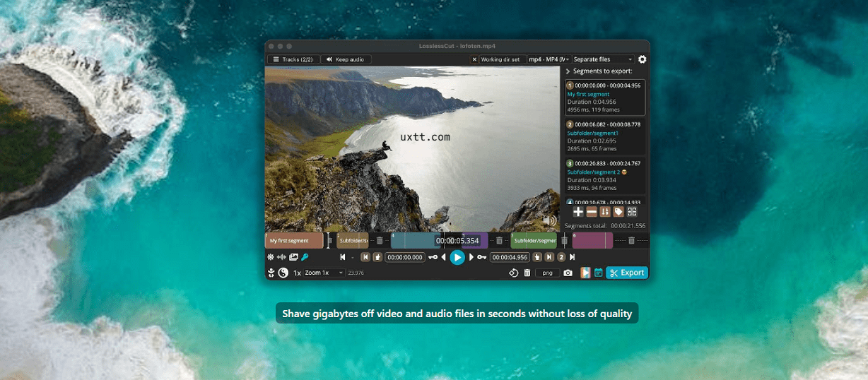Click the Working dir set button
The image size is (868, 380).
point(499,60)
